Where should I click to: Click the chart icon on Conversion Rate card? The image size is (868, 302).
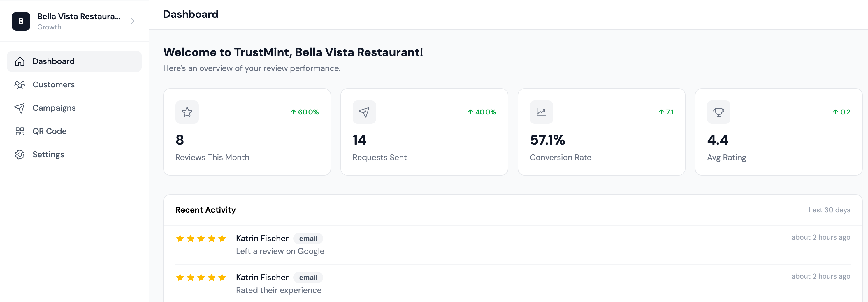coord(541,112)
